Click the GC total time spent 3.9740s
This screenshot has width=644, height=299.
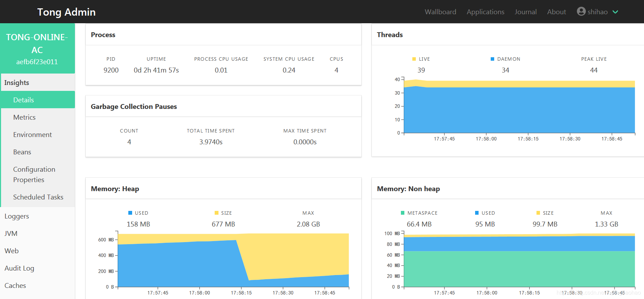(211, 142)
